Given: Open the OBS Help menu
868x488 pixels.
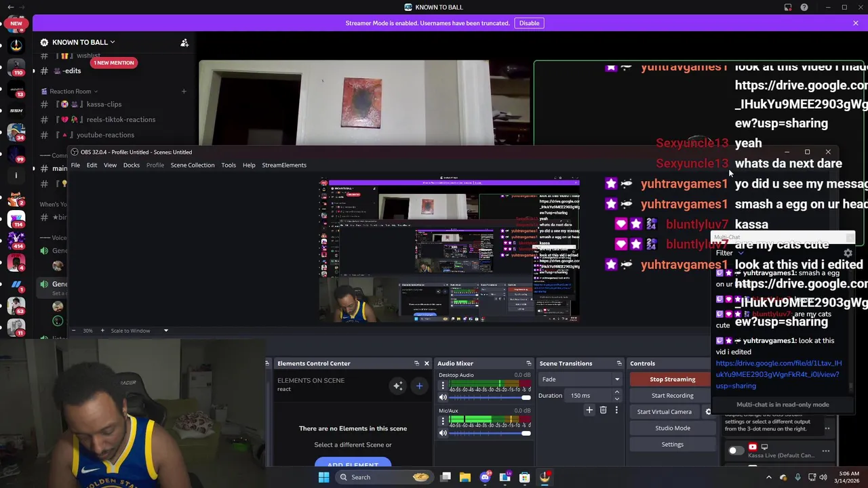Looking at the screenshot, I should [249, 165].
